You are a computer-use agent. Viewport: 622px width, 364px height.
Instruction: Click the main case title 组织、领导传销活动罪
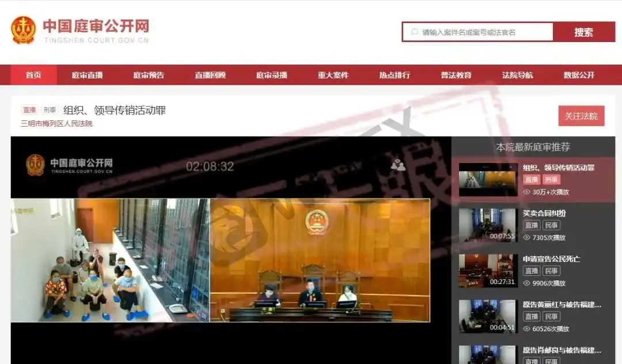[115, 110]
